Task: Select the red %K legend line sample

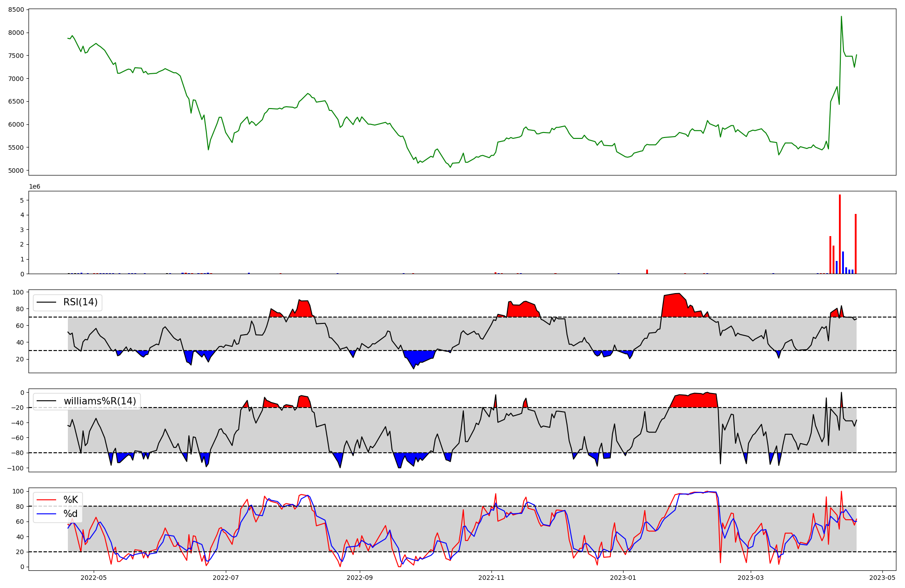Action: tap(47, 500)
